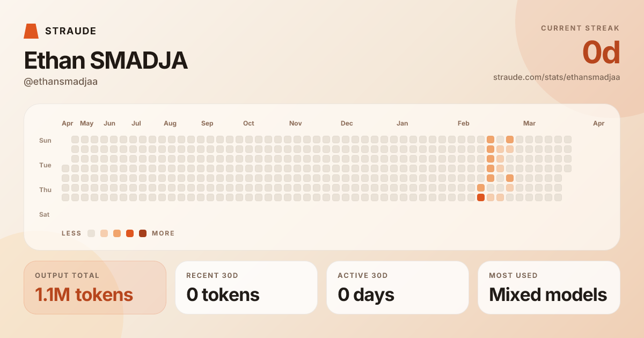Click the lightest legend swatch beside LESS
Viewport: 644px width, 338px height.
tap(91, 233)
